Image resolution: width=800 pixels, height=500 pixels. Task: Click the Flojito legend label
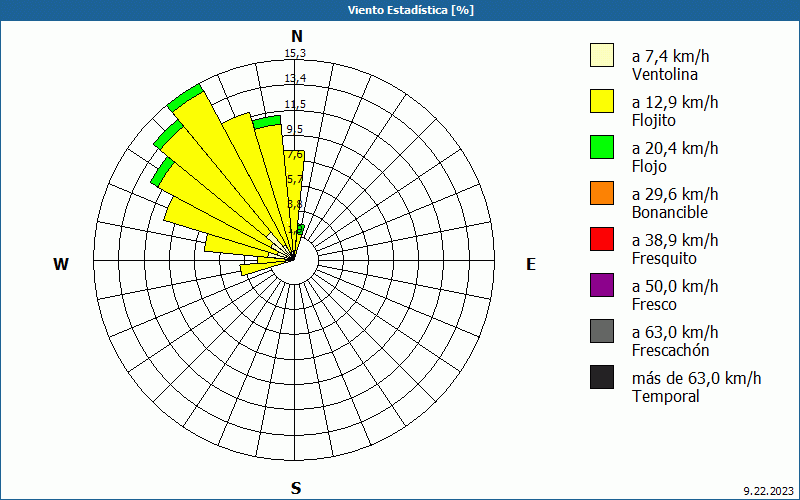pyautogui.click(x=654, y=121)
